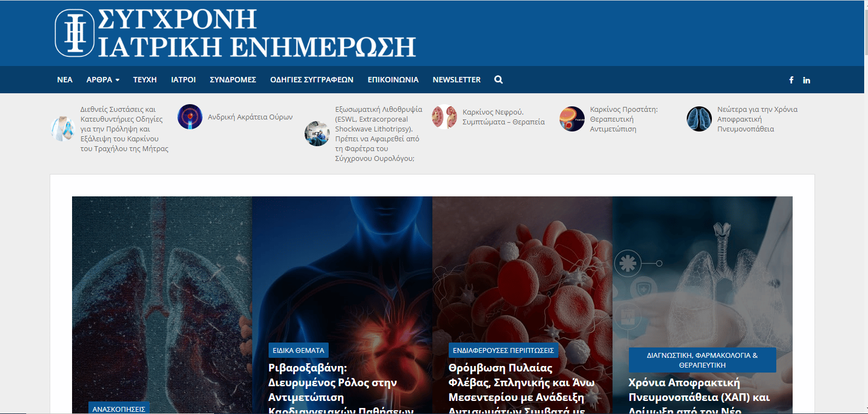Open the ΝΕΑ menu item

(x=64, y=80)
